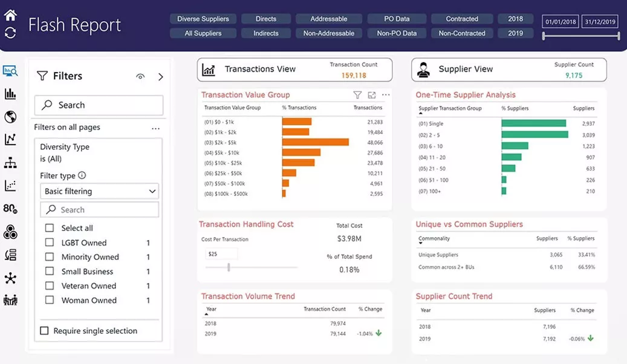Click the refresh arrows icon
627x364 pixels.
pyautogui.click(x=10, y=33)
